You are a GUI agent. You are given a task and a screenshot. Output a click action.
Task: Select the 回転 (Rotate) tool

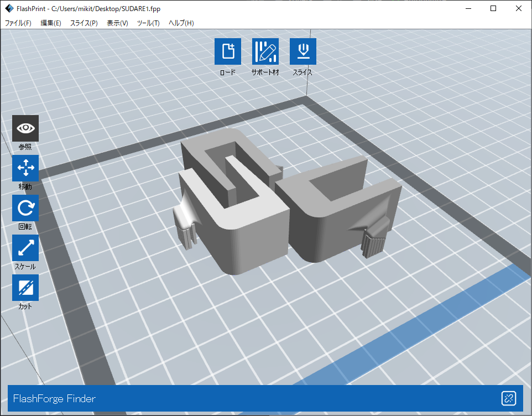25,208
